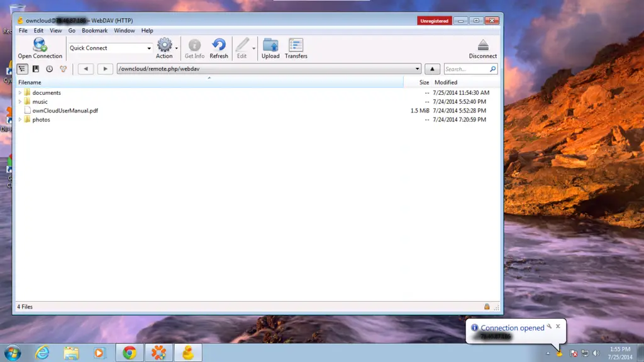
Task: Click the 1.5 MiB size cell
Action: (419, 111)
